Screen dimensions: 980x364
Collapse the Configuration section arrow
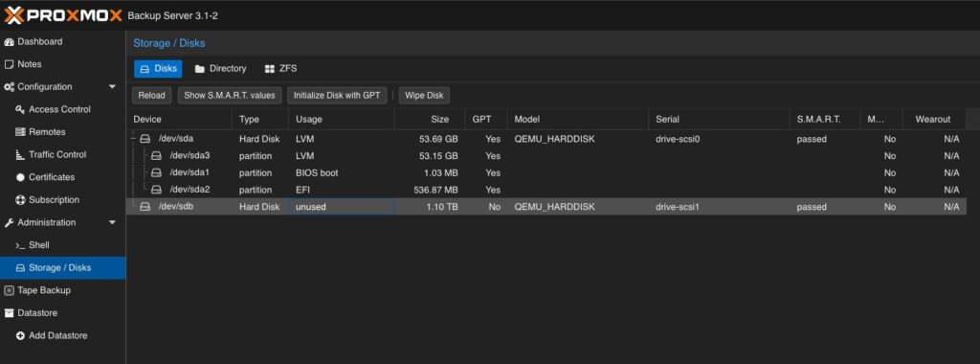[113, 87]
